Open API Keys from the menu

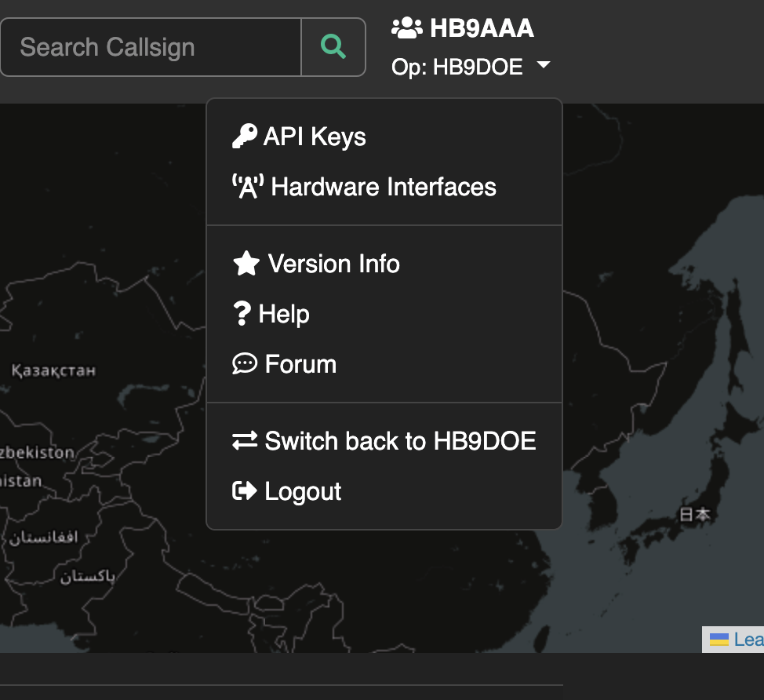[384, 137]
